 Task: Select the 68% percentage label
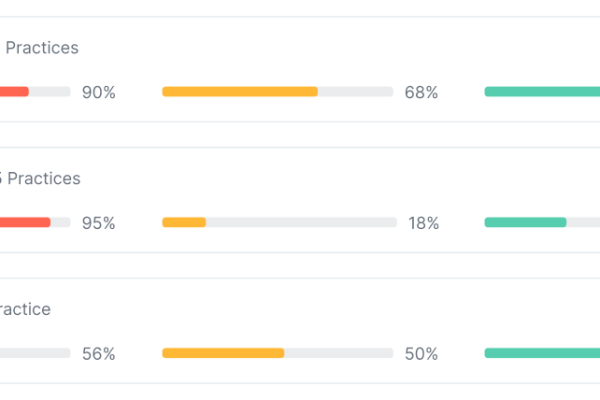(x=421, y=92)
